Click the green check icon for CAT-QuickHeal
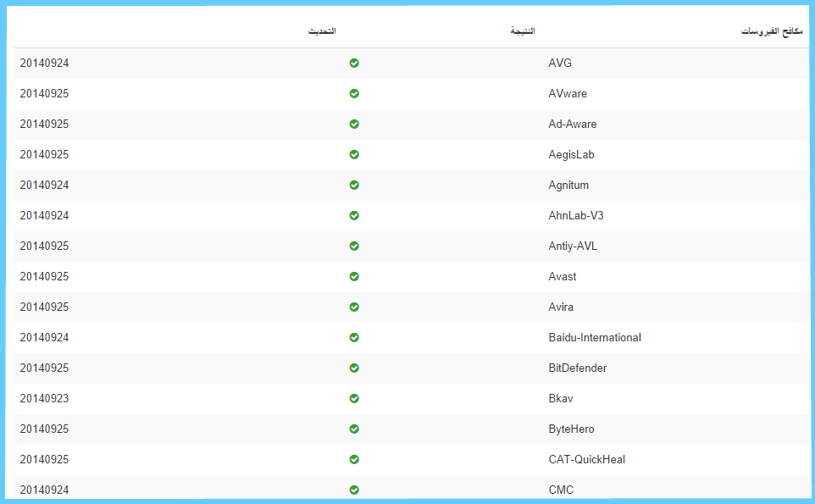 [354, 459]
